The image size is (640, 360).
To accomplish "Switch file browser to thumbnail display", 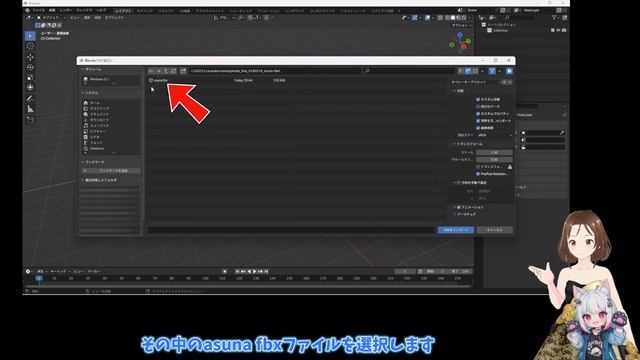I will 476,71.
